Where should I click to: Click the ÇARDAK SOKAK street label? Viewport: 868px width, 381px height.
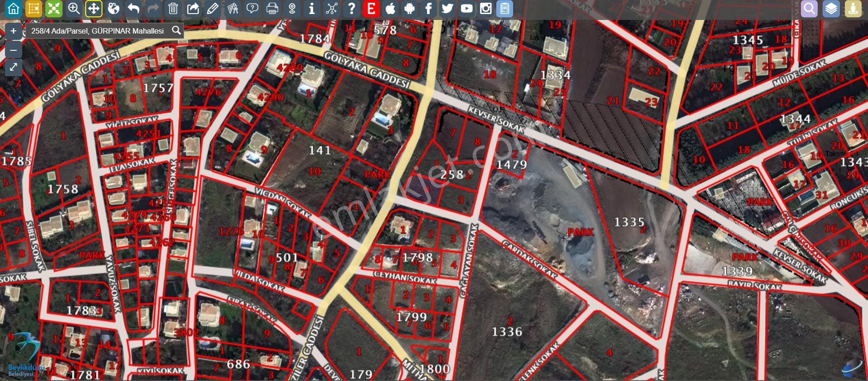click(x=529, y=259)
